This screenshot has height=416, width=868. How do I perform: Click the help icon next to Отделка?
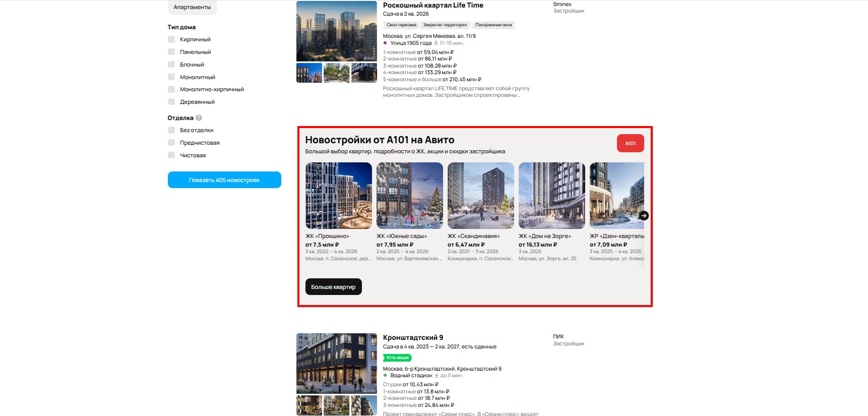pos(199,118)
